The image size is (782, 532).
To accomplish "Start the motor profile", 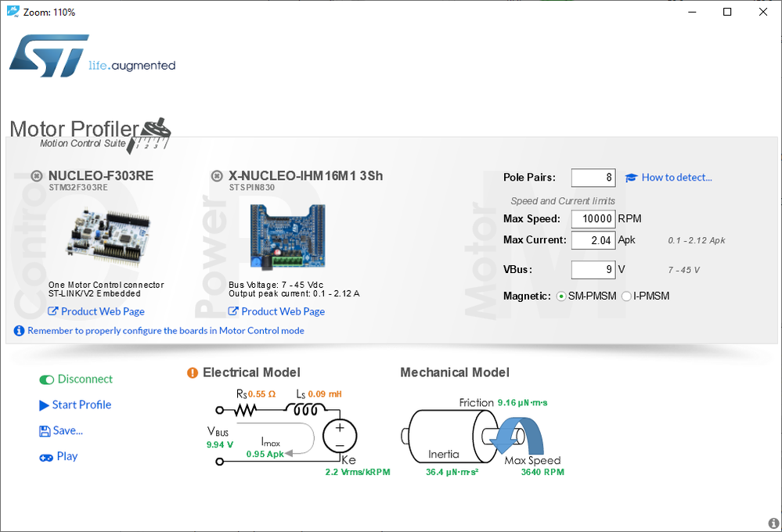I will [x=75, y=404].
